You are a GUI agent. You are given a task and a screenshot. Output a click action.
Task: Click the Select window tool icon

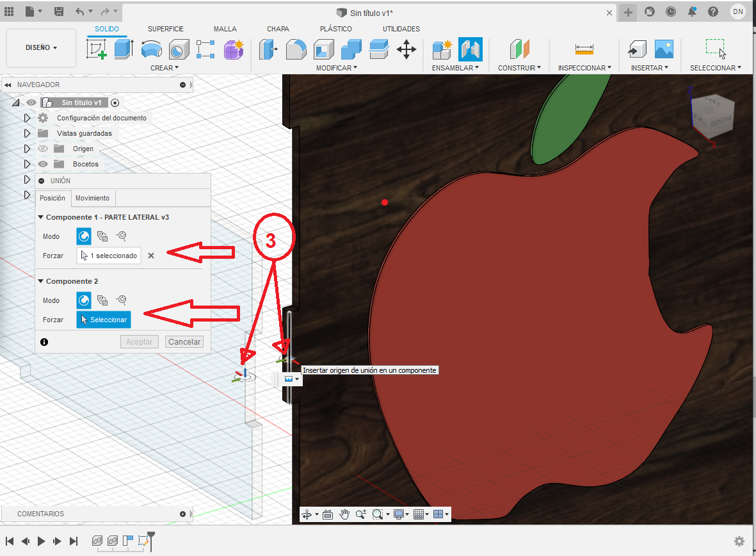click(x=716, y=49)
